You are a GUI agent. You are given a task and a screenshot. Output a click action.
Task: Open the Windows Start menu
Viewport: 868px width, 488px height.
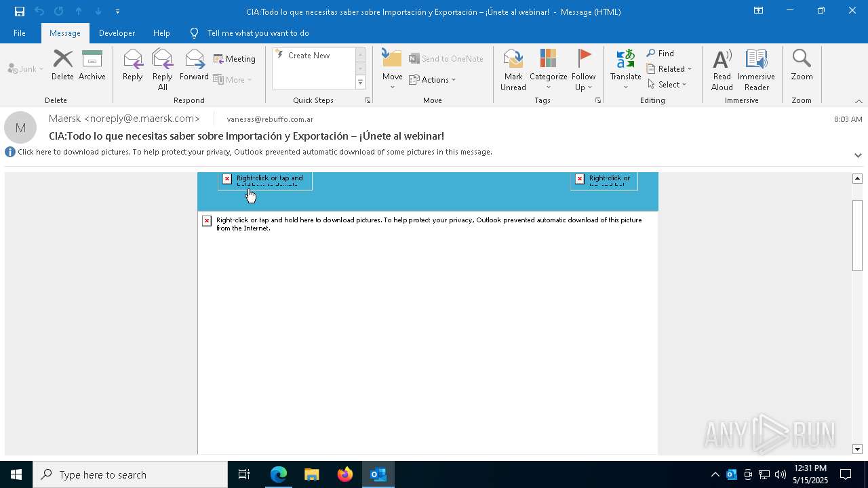tap(16, 474)
